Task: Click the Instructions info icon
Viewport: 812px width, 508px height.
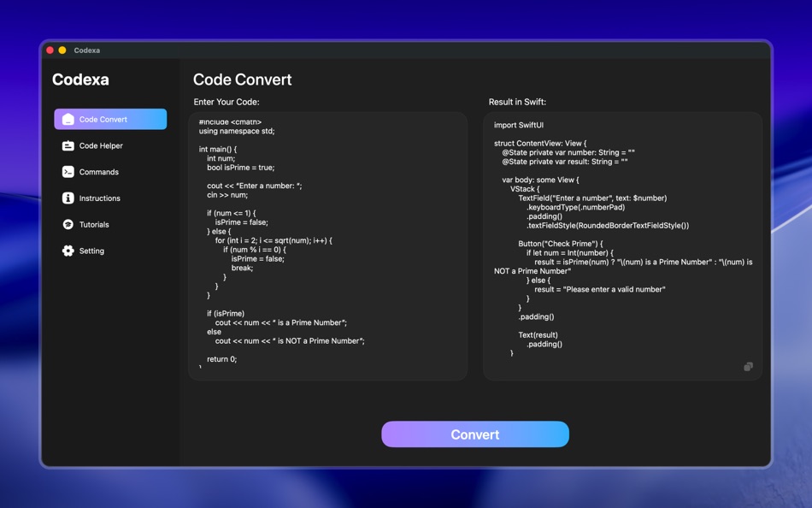Action: pyautogui.click(x=68, y=198)
